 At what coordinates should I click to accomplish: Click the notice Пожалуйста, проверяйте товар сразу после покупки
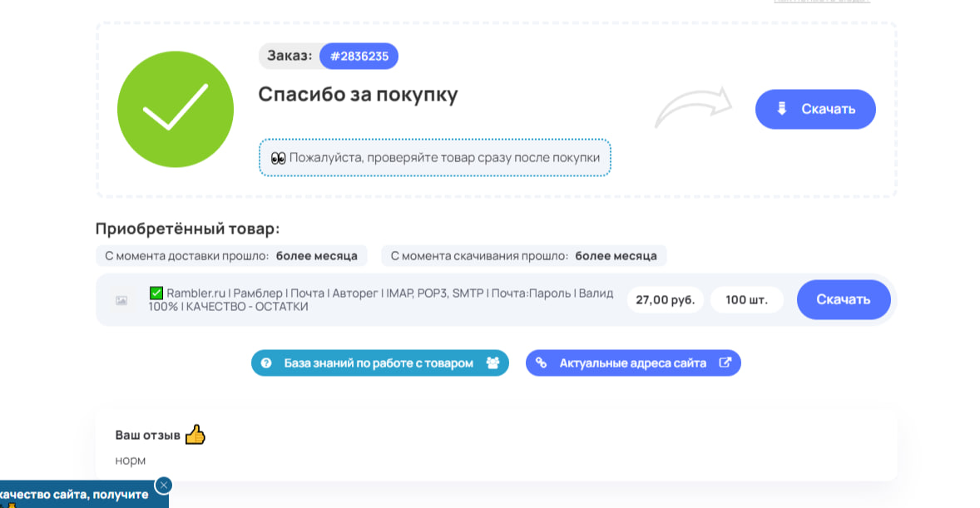pyautogui.click(x=435, y=157)
